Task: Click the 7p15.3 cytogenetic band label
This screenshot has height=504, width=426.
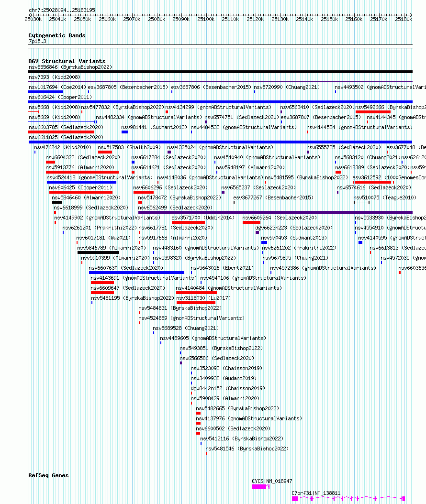Action: pyautogui.click(x=37, y=41)
